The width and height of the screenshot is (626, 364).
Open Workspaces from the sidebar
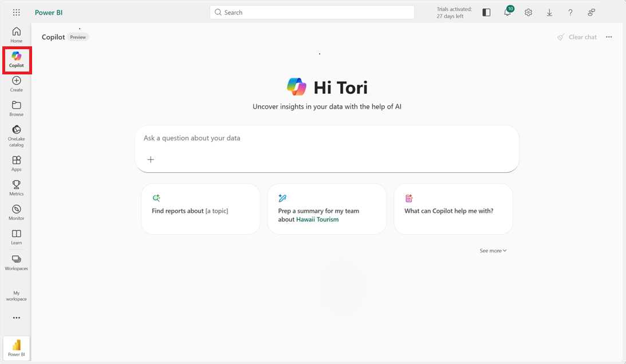point(16,262)
